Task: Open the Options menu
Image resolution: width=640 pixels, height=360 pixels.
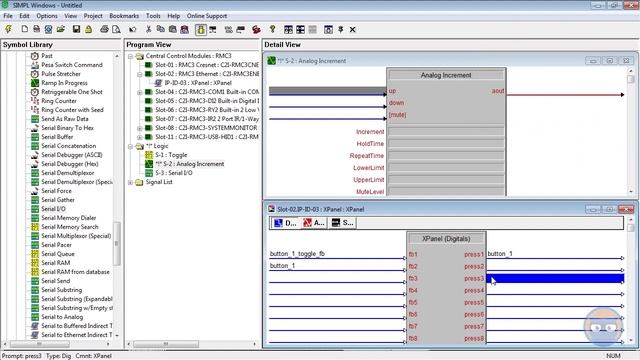Action: pyautogui.click(x=47, y=16)
